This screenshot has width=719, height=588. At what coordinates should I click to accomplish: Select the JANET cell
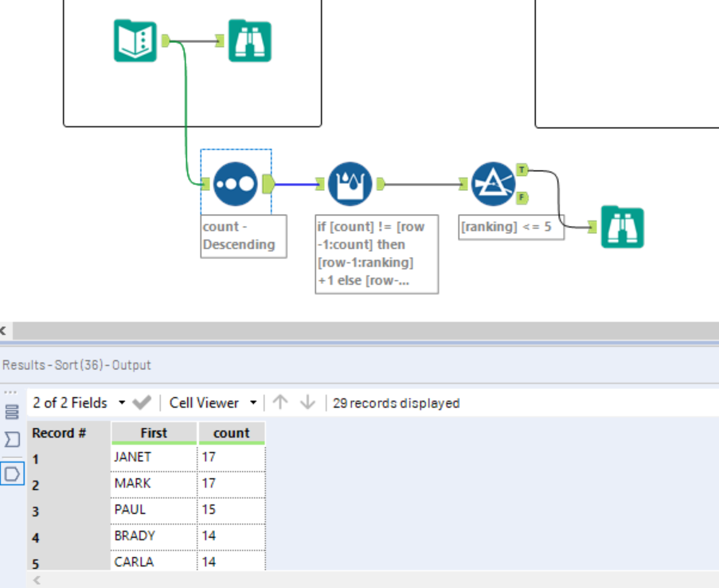coord(154,458)
